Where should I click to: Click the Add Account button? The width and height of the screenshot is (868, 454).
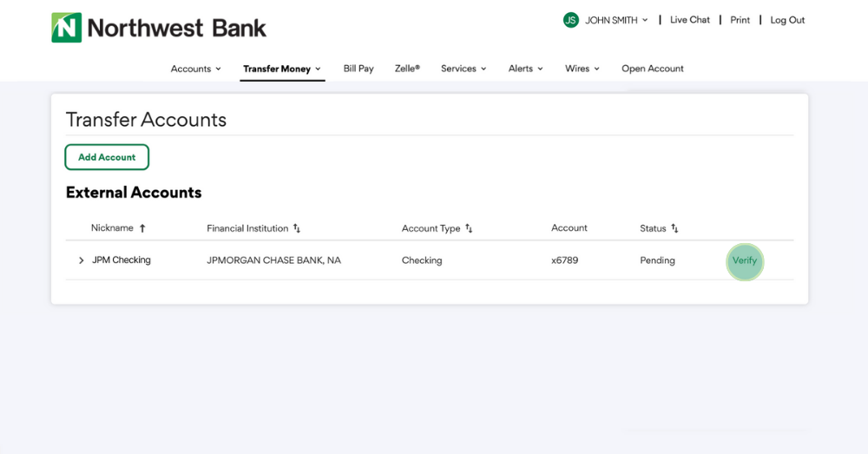[x=107, y=157]
